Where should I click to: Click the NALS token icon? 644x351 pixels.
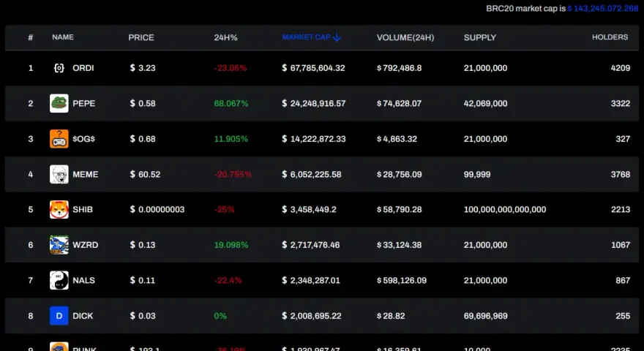(59, 280)
